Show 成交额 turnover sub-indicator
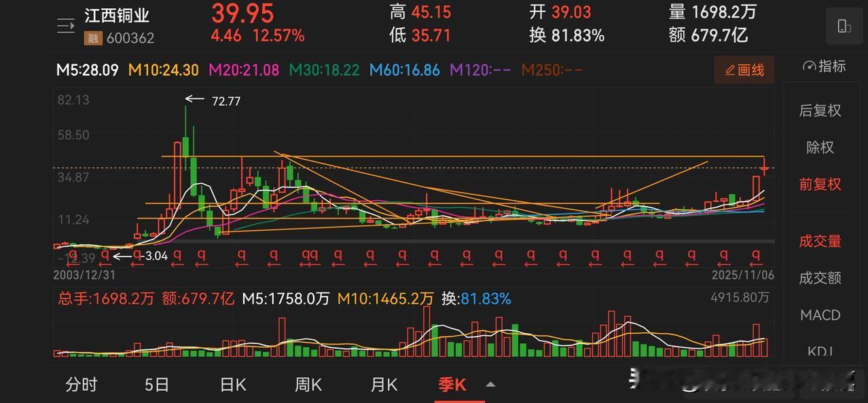 coord(820,277)
